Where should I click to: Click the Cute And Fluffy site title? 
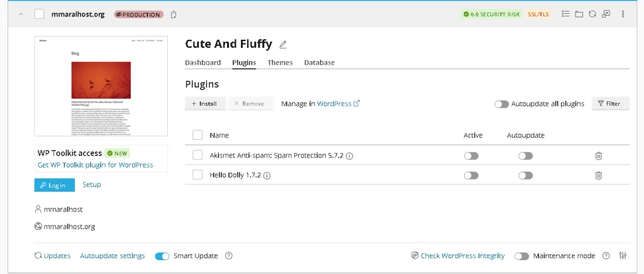coord(229,43)
